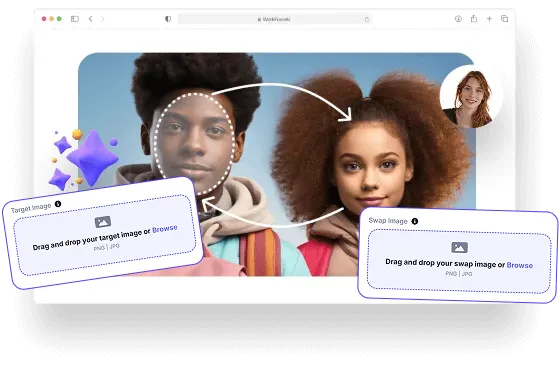Viewport: 559px width, 370px height.
Task: Toggle the browser sidebar icon
Action: 75,19
